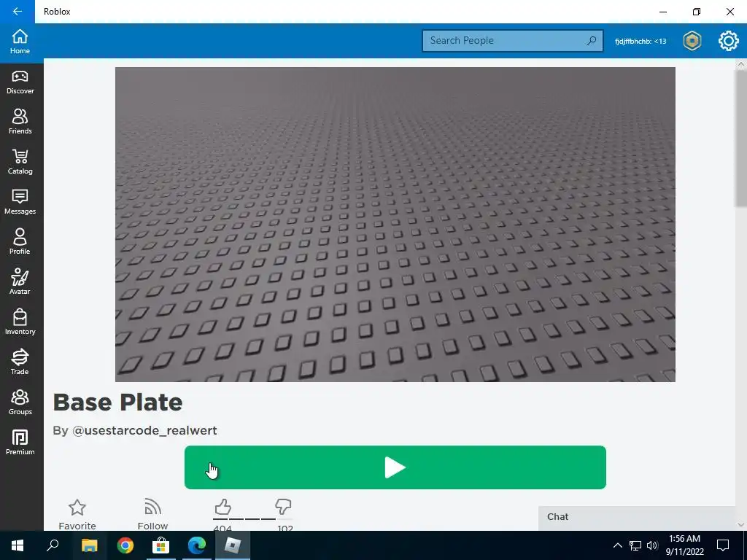This screenshot has height=560, width=747.
Task: Open the Catalog shop
Action: click(x=20, y=162)
